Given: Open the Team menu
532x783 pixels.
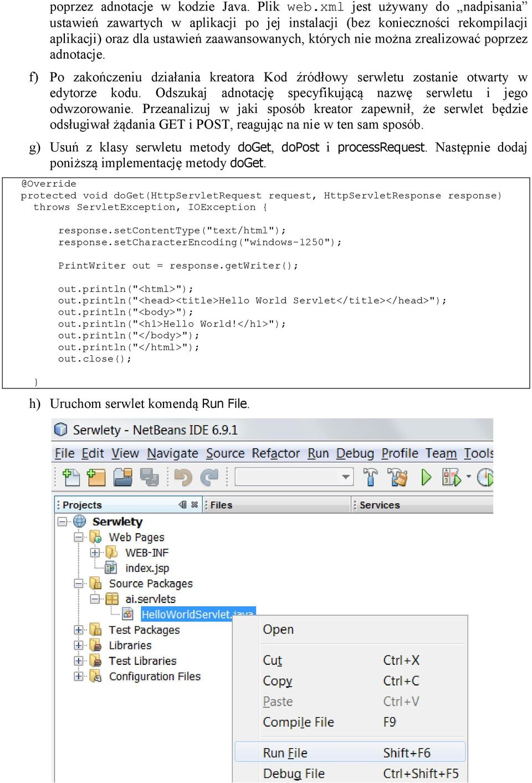Looking at the screenshot, I should 441,453.
